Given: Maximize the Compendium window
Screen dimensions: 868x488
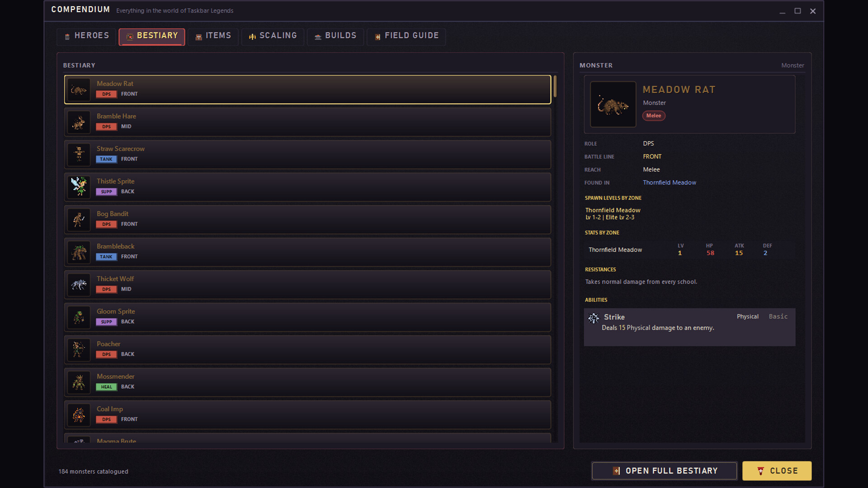Looking at the screenshot, I should click(x=797, y=11).
